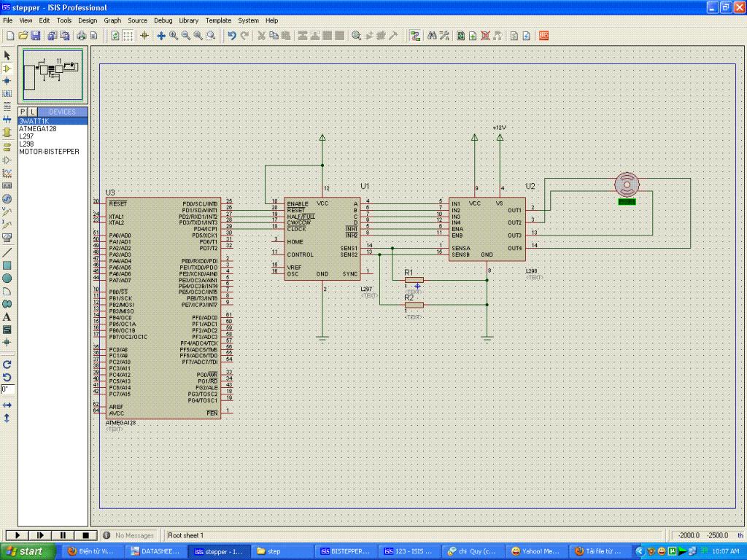Click the 'L' library button
Screen dimensions: 747x560
tap(32, 112)
